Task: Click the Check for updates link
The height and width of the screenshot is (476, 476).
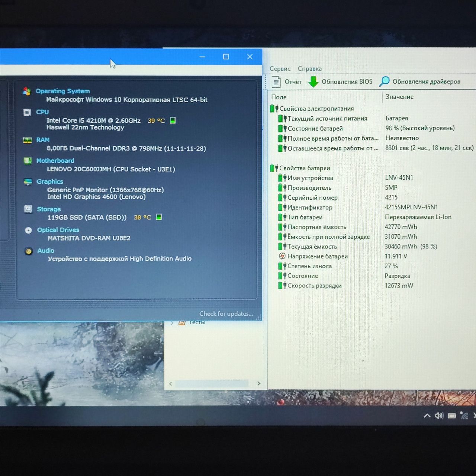Action: [226, 314]
